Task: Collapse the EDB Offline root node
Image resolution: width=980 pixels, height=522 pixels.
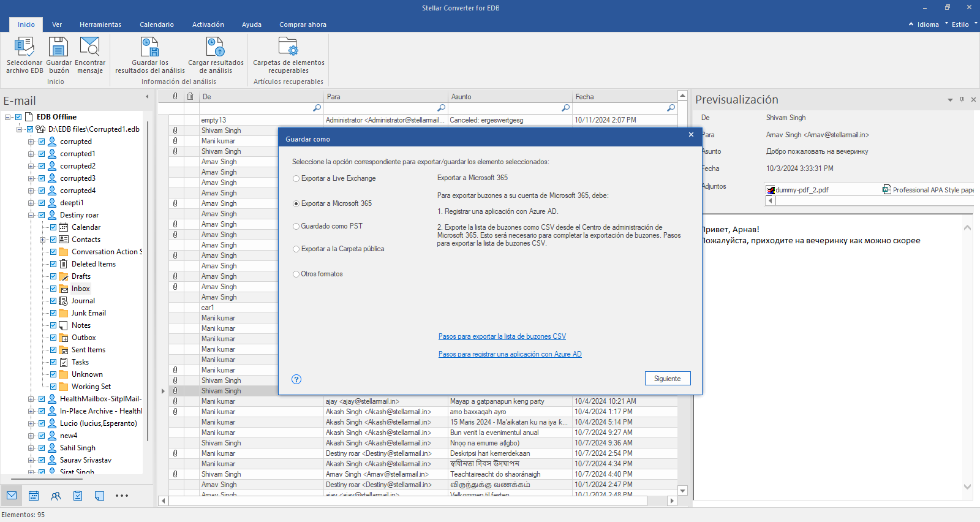Action: point(7,117)
